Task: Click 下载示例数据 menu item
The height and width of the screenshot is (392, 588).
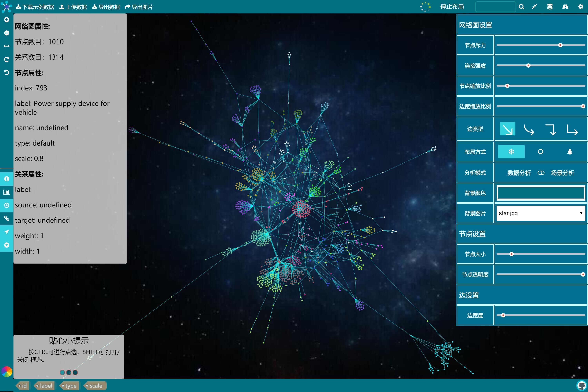Action: (35, 7)
